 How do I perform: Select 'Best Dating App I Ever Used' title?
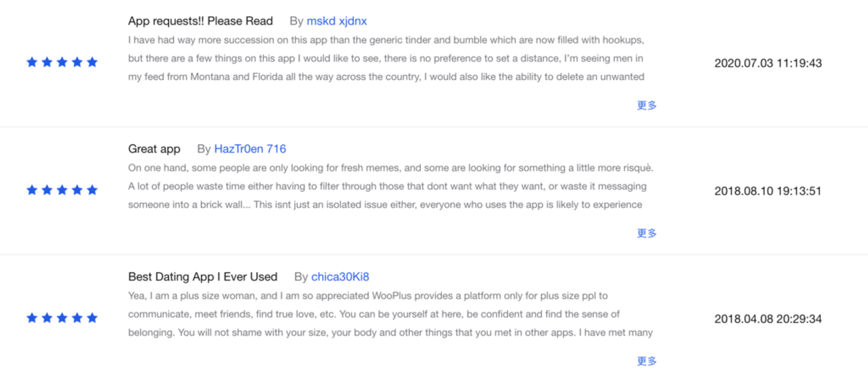click(203, 277)
